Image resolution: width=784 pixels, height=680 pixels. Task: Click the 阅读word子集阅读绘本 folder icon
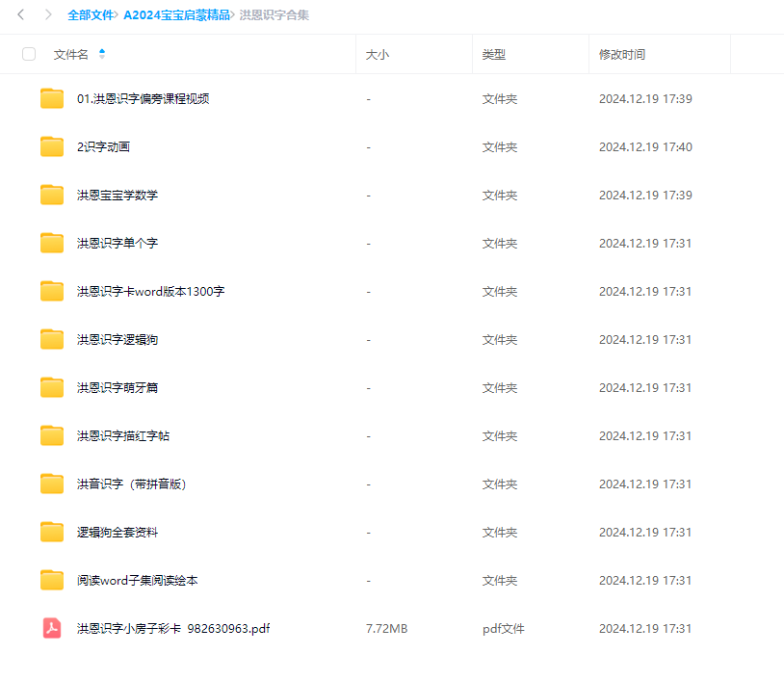click(x=51, y=580)
